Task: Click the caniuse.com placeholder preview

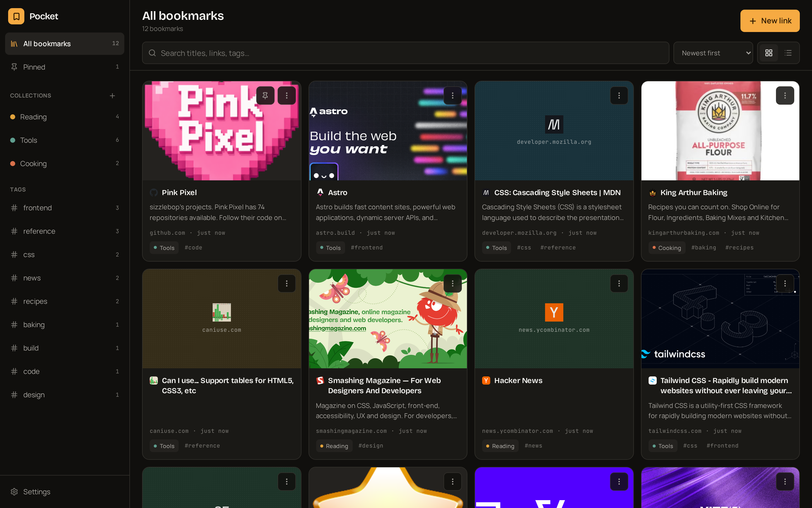Action: click(x=222, y=319)
